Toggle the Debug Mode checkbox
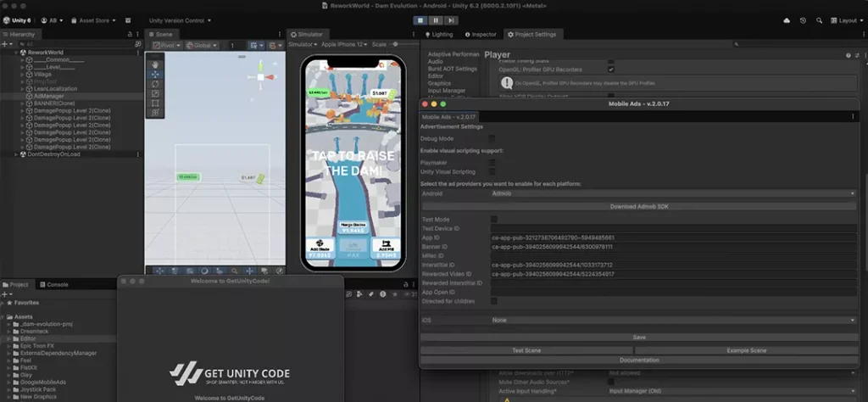This screenshot has width=868, height=402. pos(492,138)
